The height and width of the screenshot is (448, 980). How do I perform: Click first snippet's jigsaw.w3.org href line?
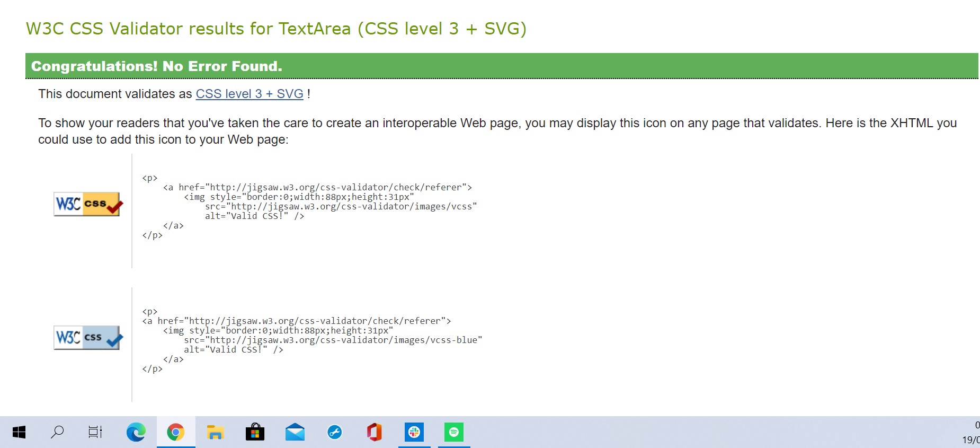[317, 187]
